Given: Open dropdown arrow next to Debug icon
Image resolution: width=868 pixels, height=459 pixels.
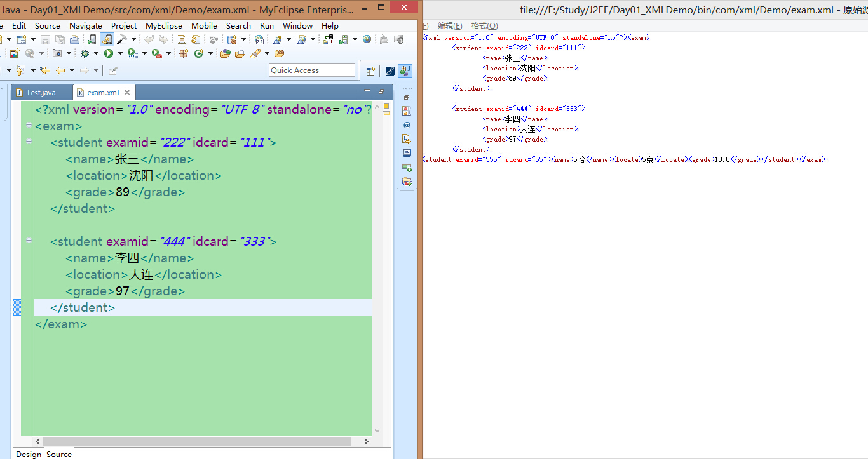Looking at the screenshot, I should click(x=95, y=54).
